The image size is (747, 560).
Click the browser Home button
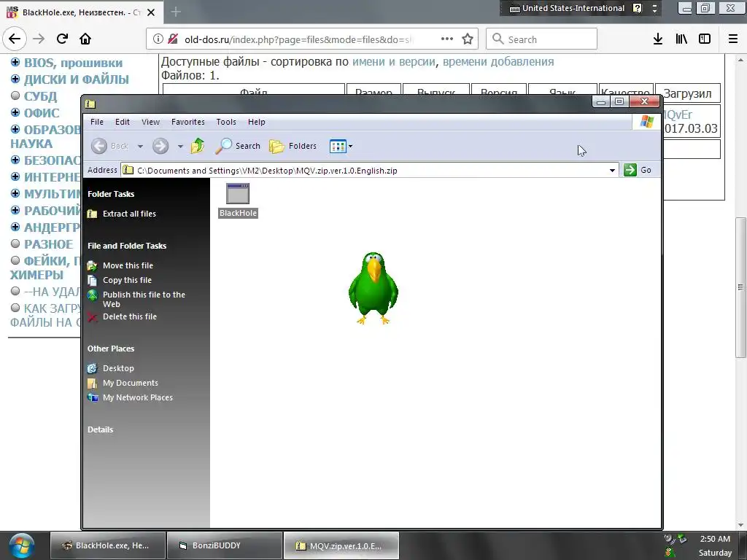coord(85,39)
